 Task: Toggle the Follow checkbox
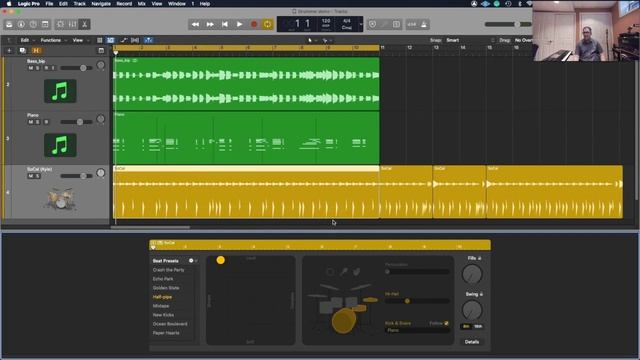(447, 323)
